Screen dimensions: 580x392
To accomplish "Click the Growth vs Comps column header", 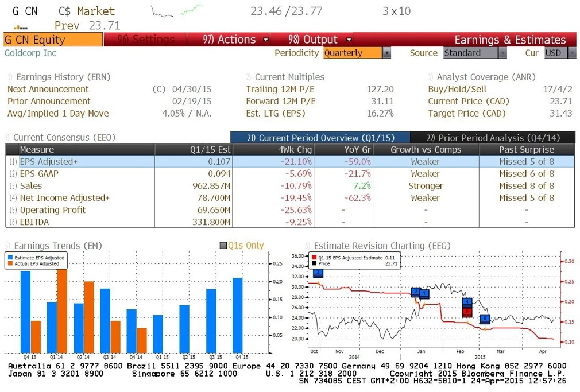I will click(x=426, y=149).
